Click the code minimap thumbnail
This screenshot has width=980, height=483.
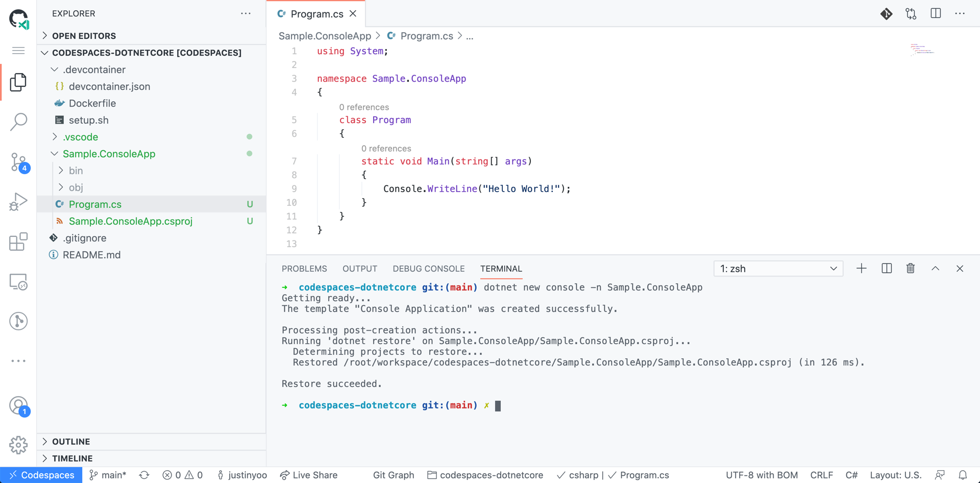tap(922, 50)
